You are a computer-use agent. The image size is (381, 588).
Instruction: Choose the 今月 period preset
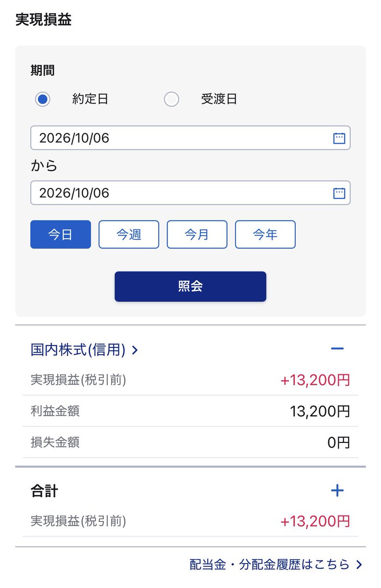pyautogui.click(x=197, y=235)
